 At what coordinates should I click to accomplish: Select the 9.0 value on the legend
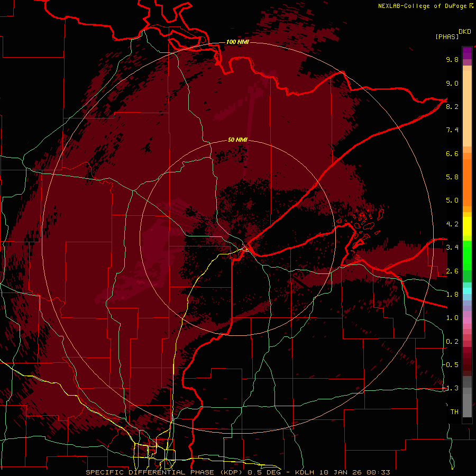point(452,83)
